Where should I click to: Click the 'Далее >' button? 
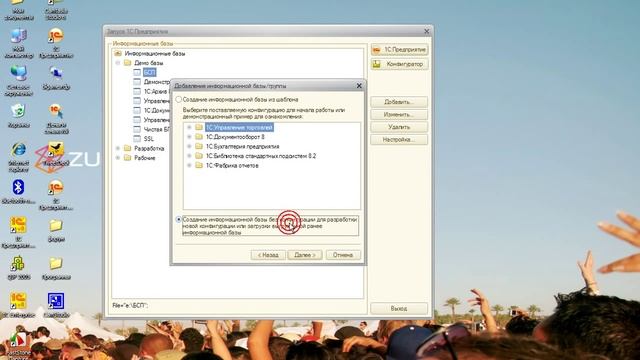click(x=305, y=255)
